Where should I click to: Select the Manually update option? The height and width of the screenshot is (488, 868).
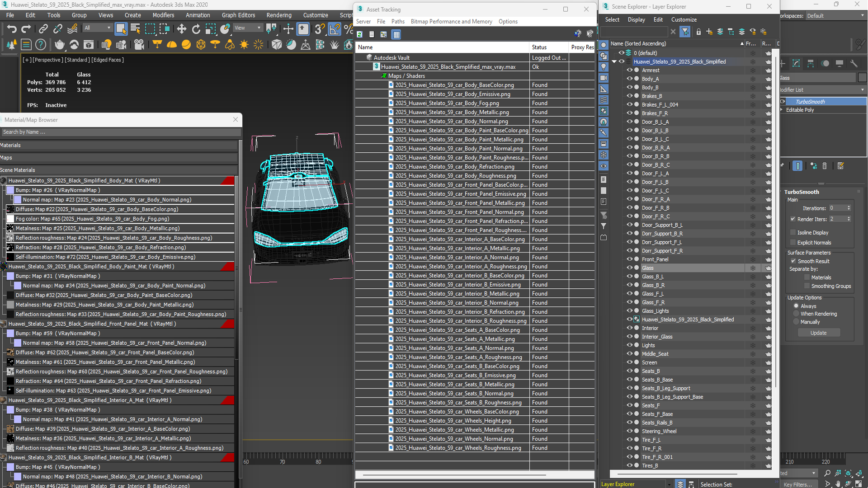coord(796,322)
